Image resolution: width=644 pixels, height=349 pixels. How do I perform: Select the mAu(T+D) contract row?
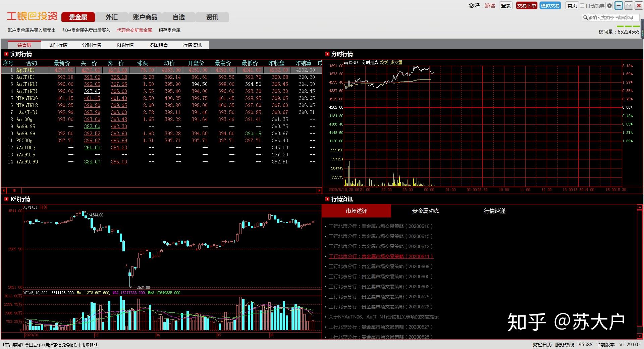tap(162, 112)
